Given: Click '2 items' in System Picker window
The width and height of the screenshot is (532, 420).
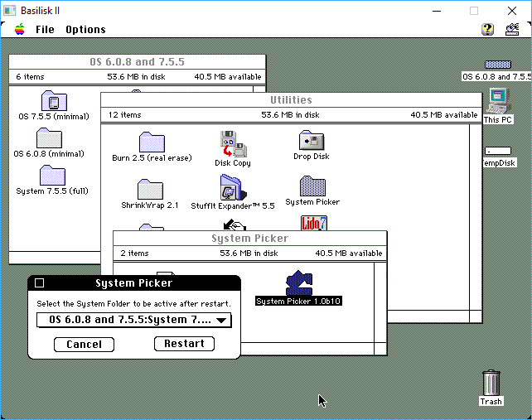Looking at the screenshot, I should pyautogui.click(x=134, y=253).
